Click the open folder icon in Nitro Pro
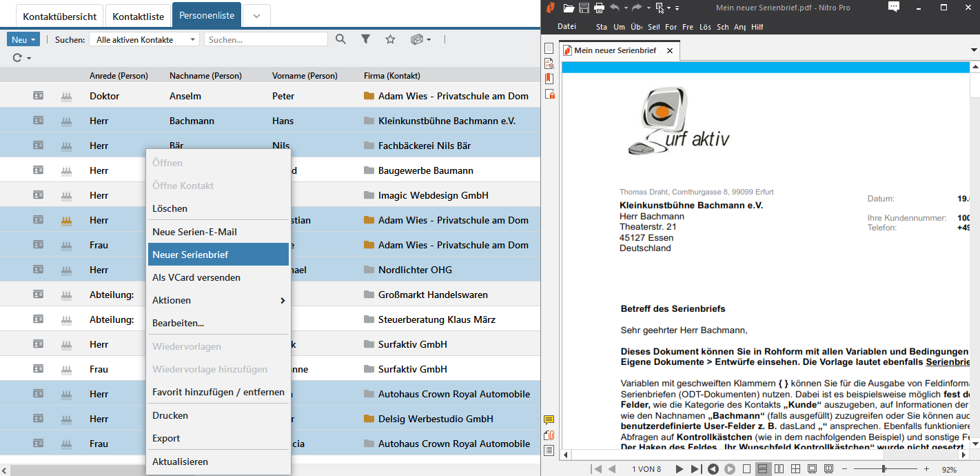Screen dimensions: 980x476 [x=569, y=8]
